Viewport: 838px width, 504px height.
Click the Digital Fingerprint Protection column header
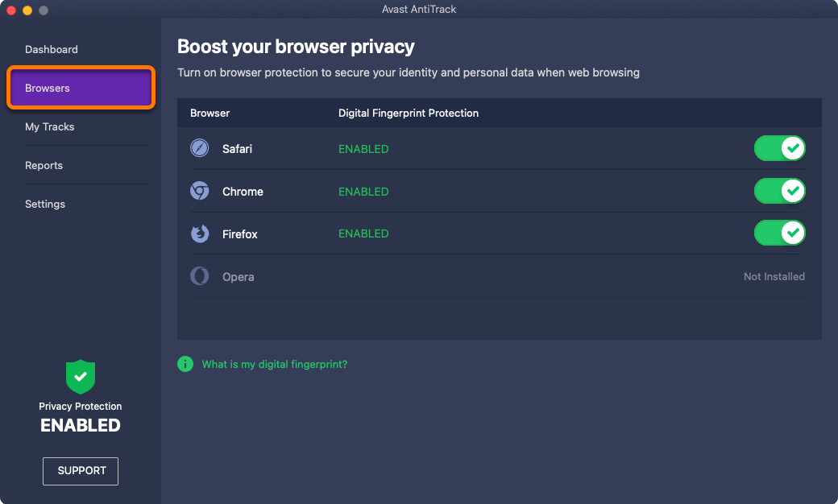409,114
